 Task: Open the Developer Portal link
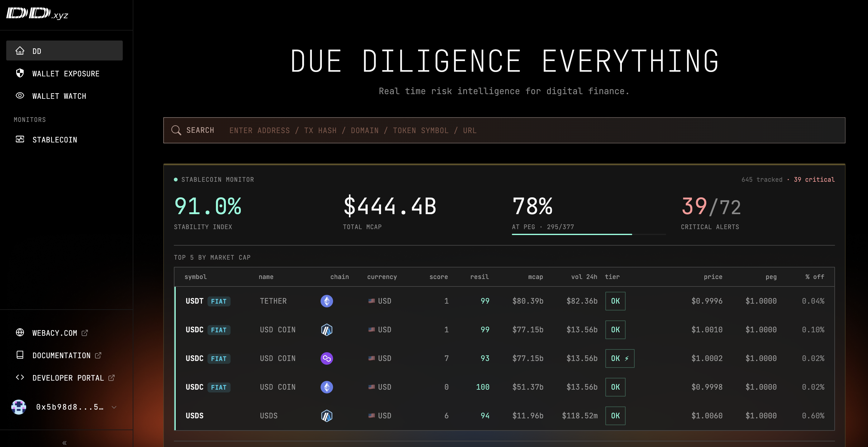click(x=74, y=378)
